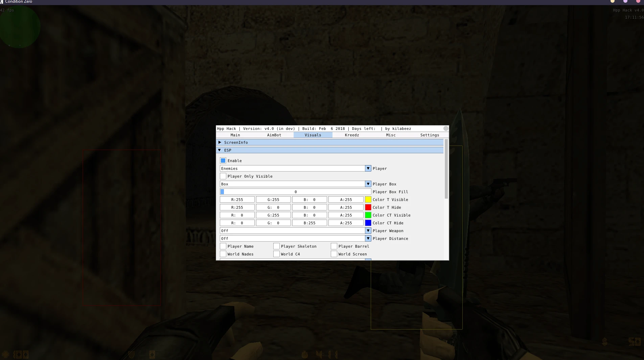Viewport: 644px width, 360px height.
Task: Click the Condition Zero title icon
Action: tap(1, 2)
